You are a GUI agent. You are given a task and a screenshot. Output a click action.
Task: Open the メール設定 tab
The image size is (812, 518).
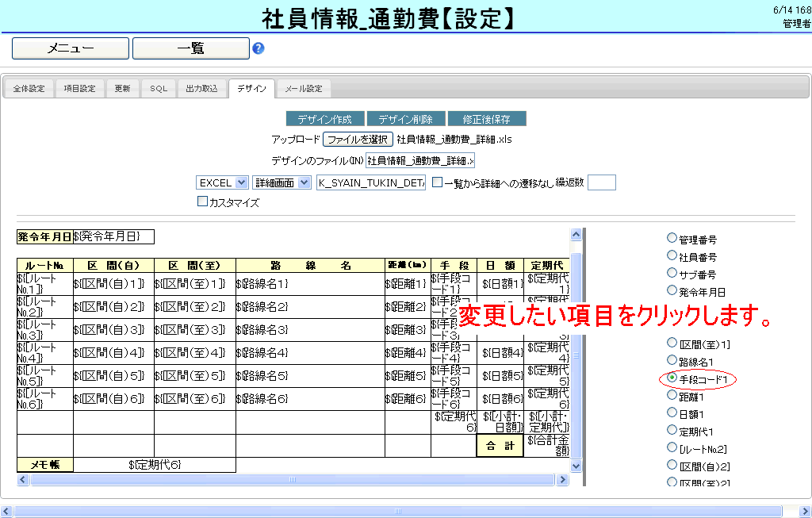point(304,89)
